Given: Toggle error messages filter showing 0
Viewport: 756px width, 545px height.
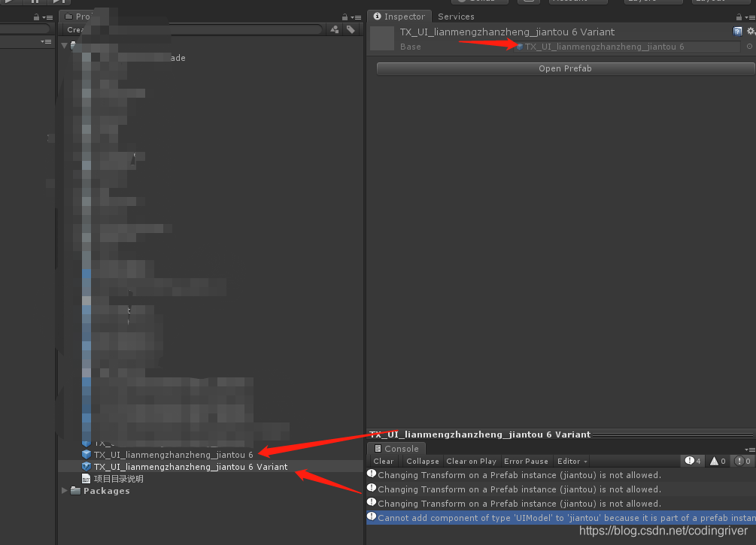Looking at the screenshot, I should tap(742, 461).
